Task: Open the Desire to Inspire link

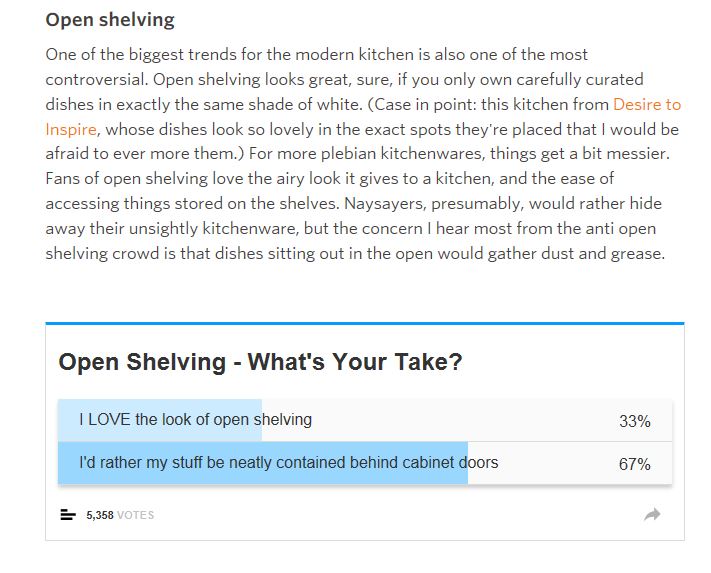Action: coord(646,104)
